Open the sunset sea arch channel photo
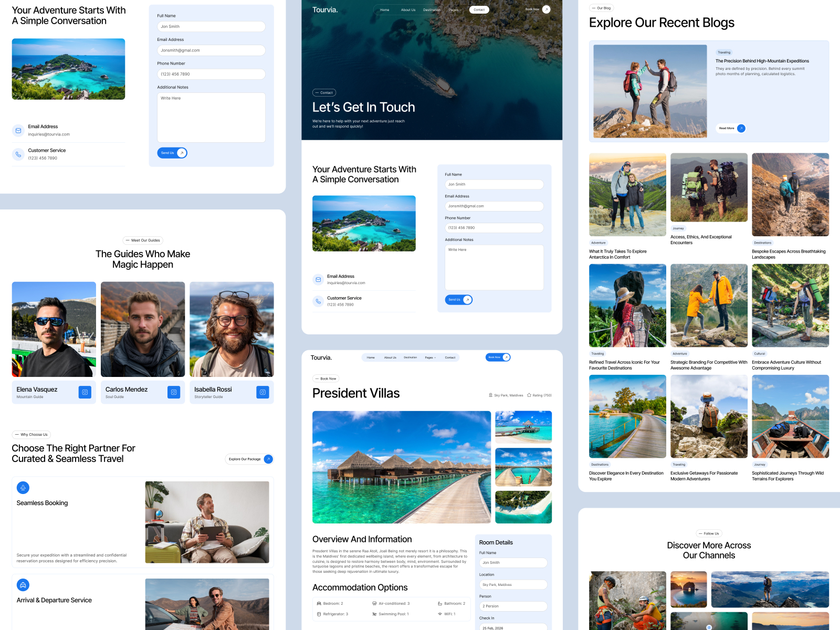 point(689,590)
